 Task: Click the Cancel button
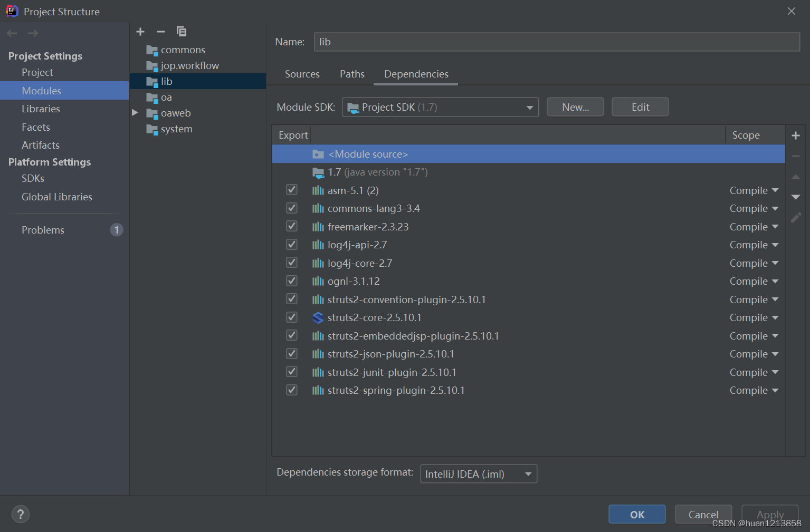pos(703,515)
